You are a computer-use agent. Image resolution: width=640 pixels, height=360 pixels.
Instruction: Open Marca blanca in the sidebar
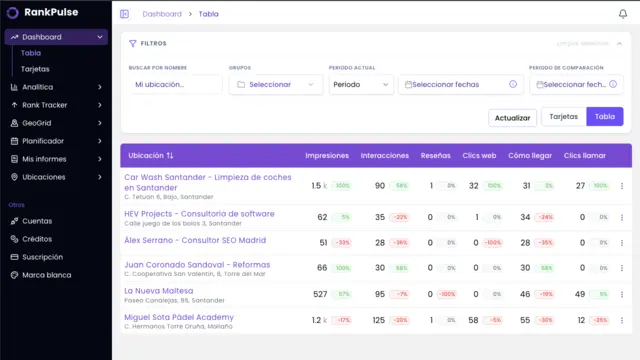pos(47,275)
